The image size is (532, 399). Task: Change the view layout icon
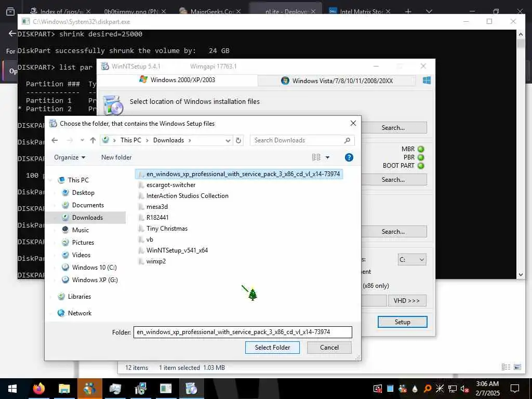pyautogui.click(x=316, y=157)
